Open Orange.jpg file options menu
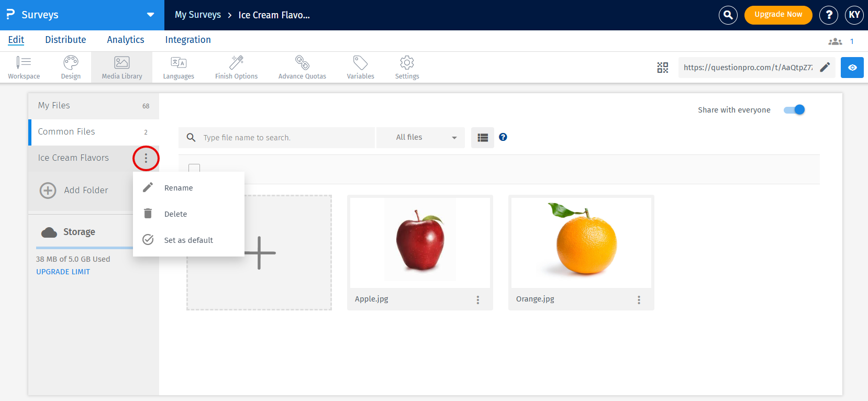Viewport: 868px width, 401px height. click(639, 300)
